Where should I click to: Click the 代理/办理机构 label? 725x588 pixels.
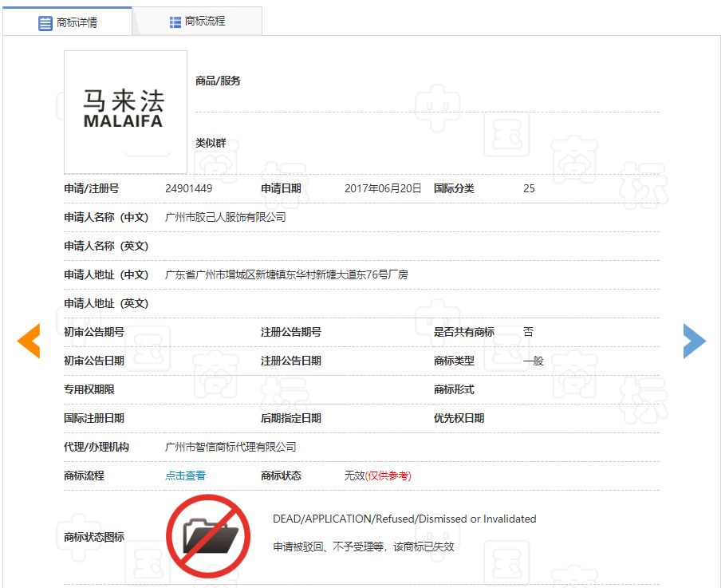point(97,447)
